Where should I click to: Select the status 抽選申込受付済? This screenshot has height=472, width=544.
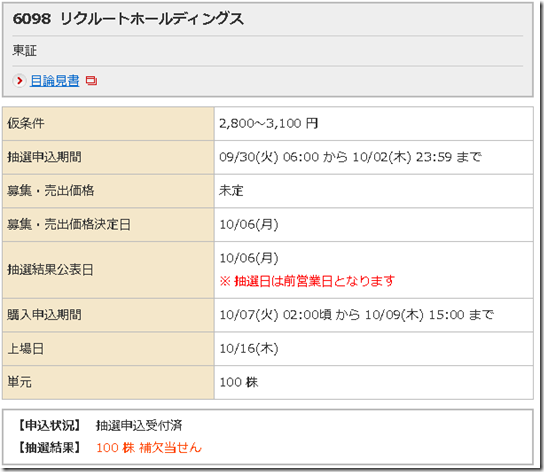click(x=139, y=425)
